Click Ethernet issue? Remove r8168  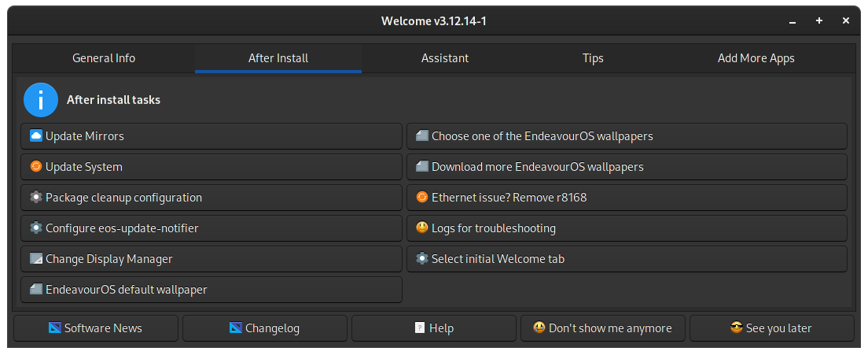tap(627, 198)
